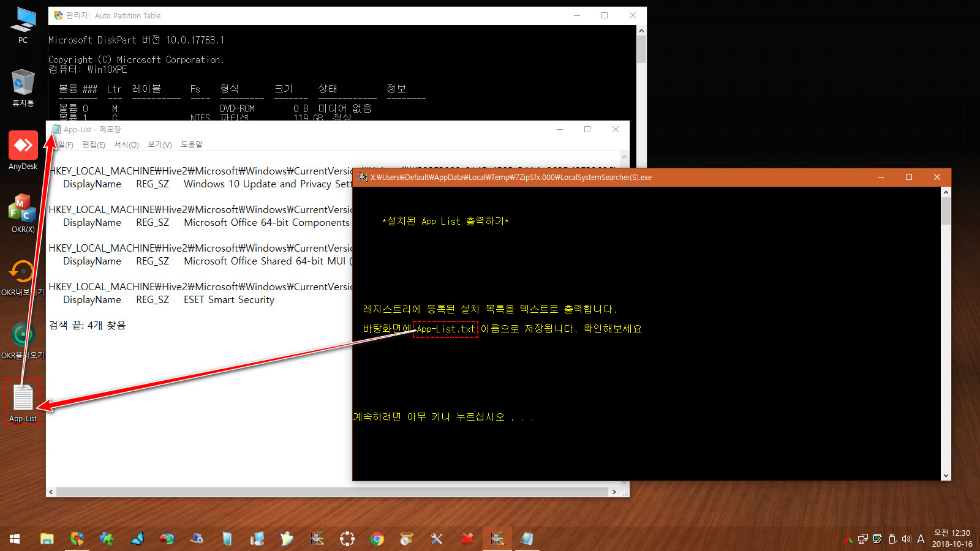Open the Edit (편집) menu in Notepad
980x551 pixels.
point(93,144)
